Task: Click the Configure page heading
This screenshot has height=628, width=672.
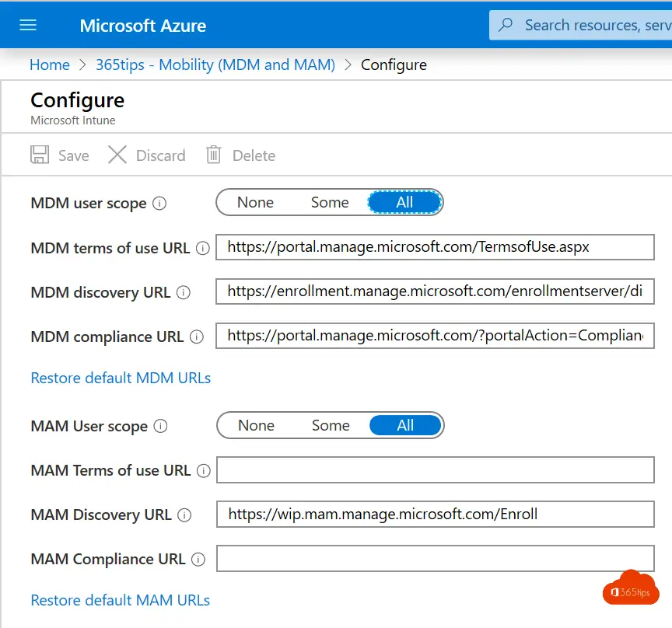Action: click(x=78, y=101)
